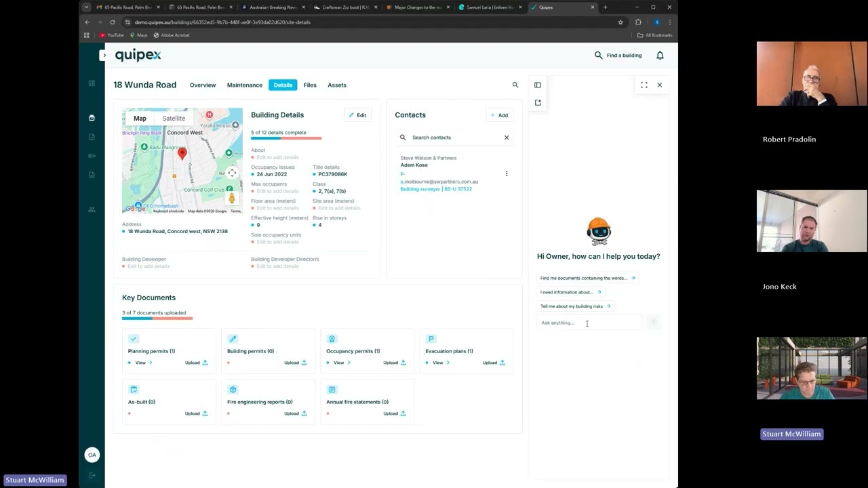
Task: Click the chat send arrow button
Action: click(x=653, y=323)
